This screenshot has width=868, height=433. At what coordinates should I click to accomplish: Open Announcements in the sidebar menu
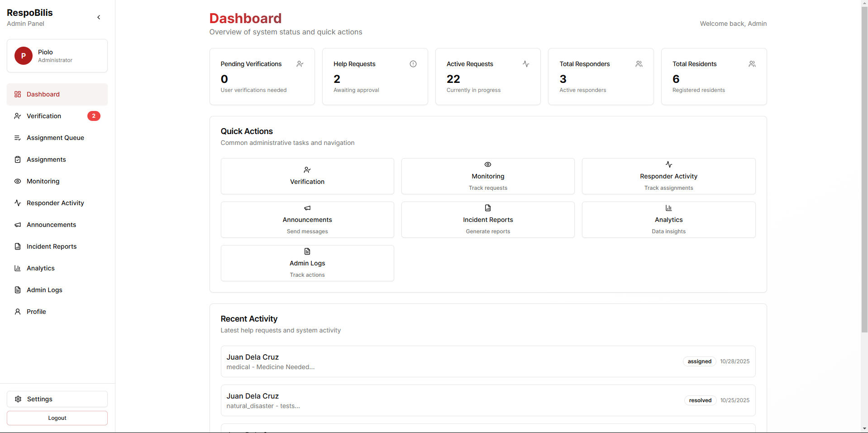tap(57, 225)
